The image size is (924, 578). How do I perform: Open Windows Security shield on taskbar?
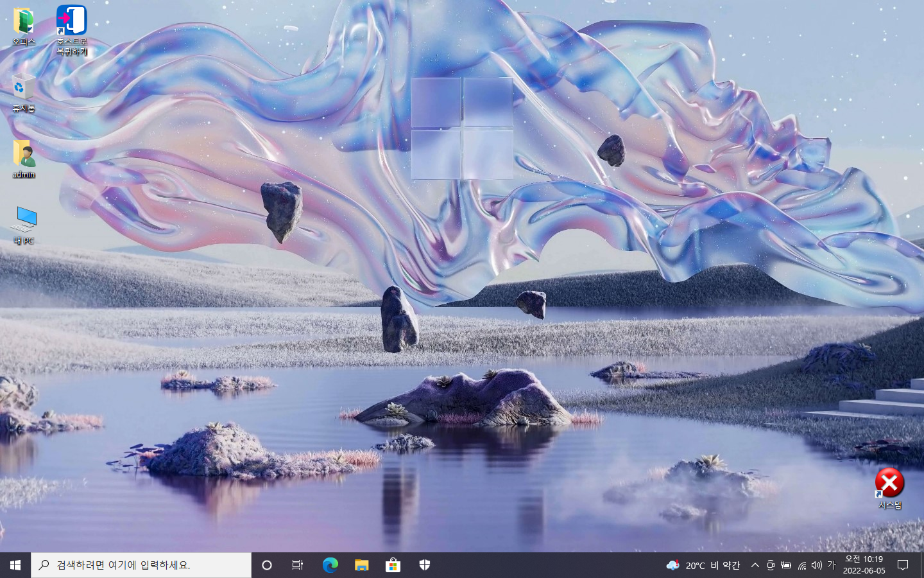424,565
